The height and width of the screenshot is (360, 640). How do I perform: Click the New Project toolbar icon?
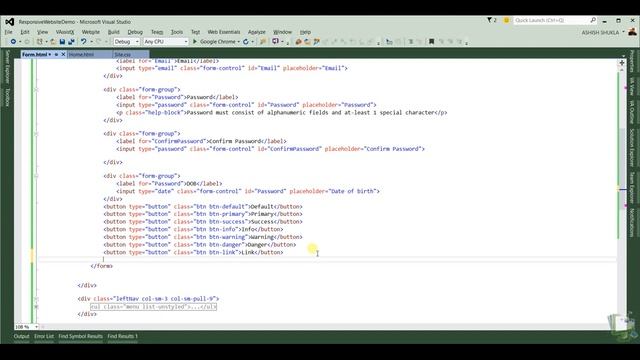(x=40, y=42)
